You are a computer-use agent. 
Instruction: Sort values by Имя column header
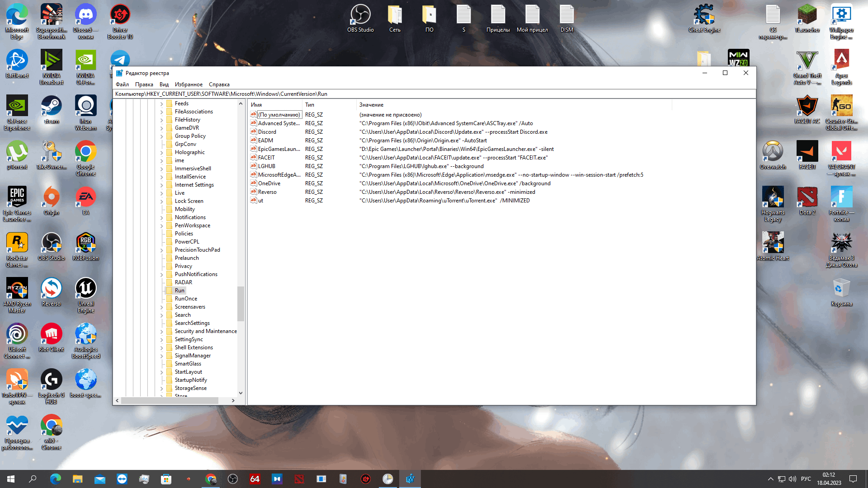tap(275, 105)
